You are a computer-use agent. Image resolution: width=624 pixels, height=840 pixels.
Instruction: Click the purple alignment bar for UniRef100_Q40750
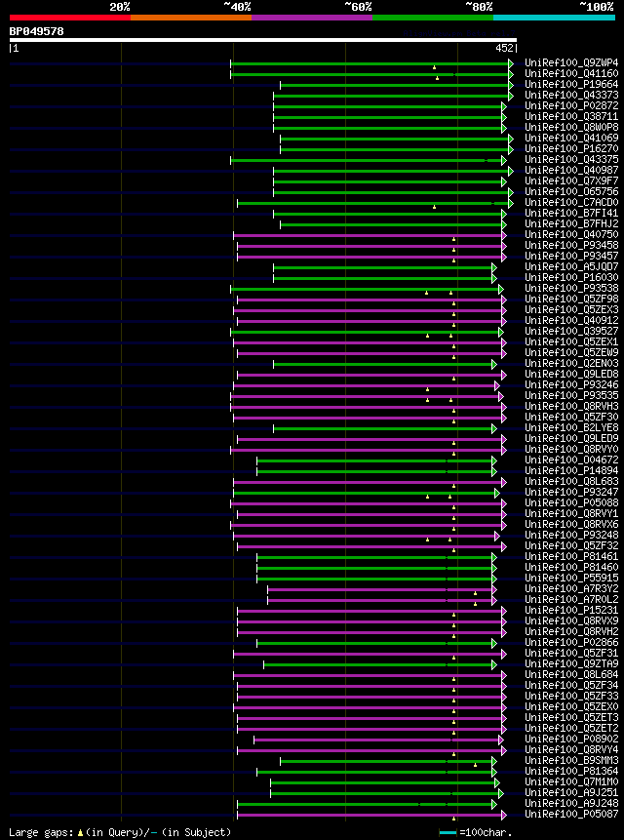[370, 235]
